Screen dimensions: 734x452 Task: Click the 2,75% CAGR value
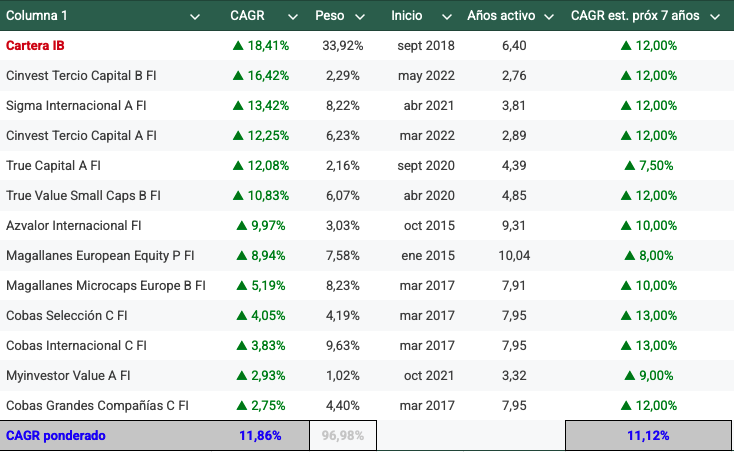(x=261, y=405)
